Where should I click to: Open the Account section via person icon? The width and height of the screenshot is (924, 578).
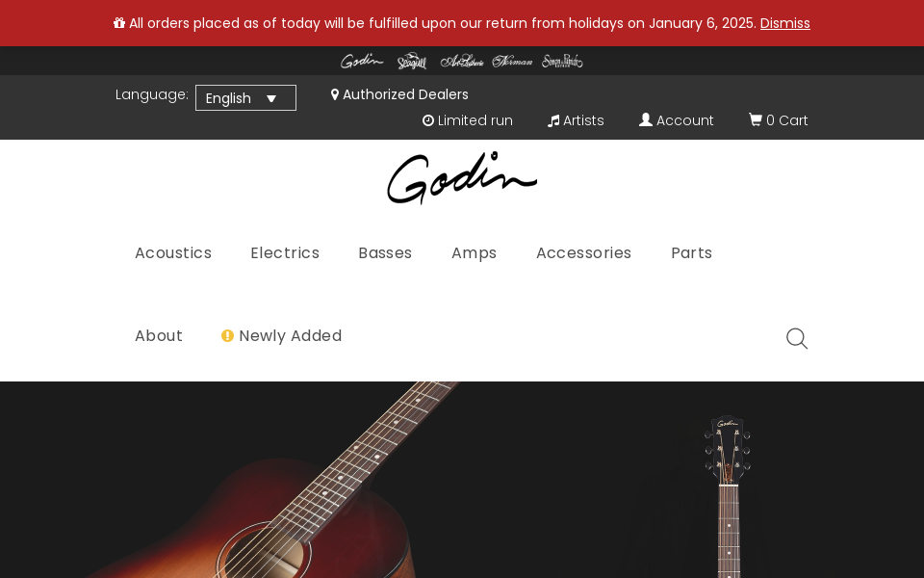click(x=645, y=119)
